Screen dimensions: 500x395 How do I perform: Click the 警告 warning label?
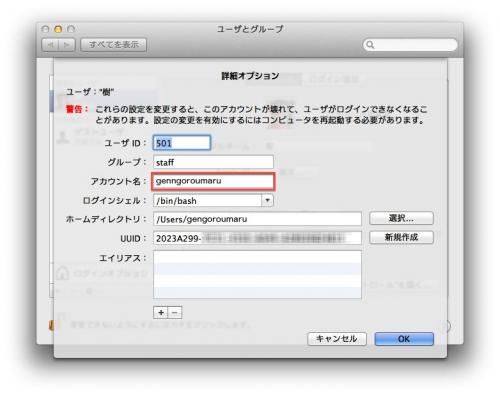click(x=77, y=109)
